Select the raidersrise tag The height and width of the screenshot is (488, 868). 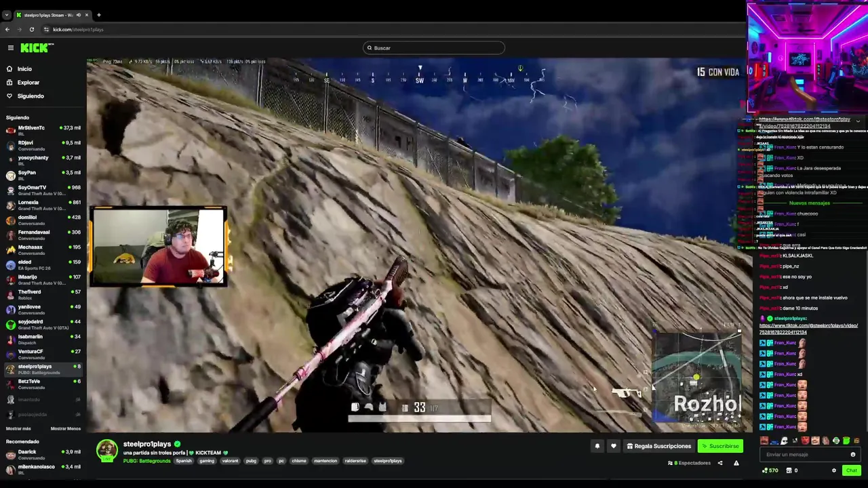[x=355, y=461]
